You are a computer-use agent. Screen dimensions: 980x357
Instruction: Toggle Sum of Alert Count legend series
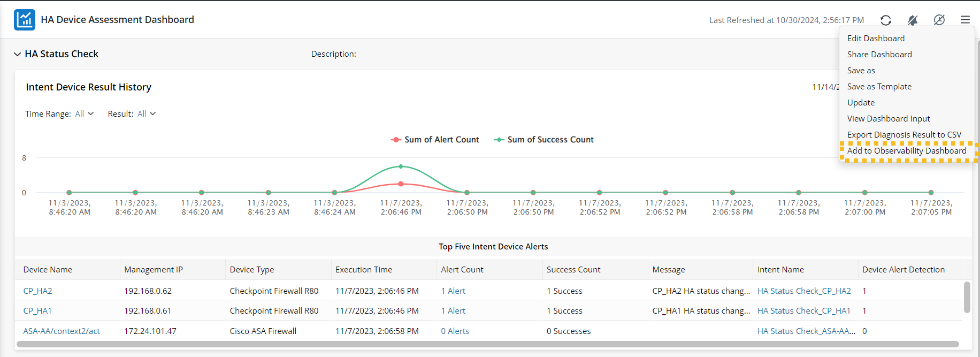point(435,140)
